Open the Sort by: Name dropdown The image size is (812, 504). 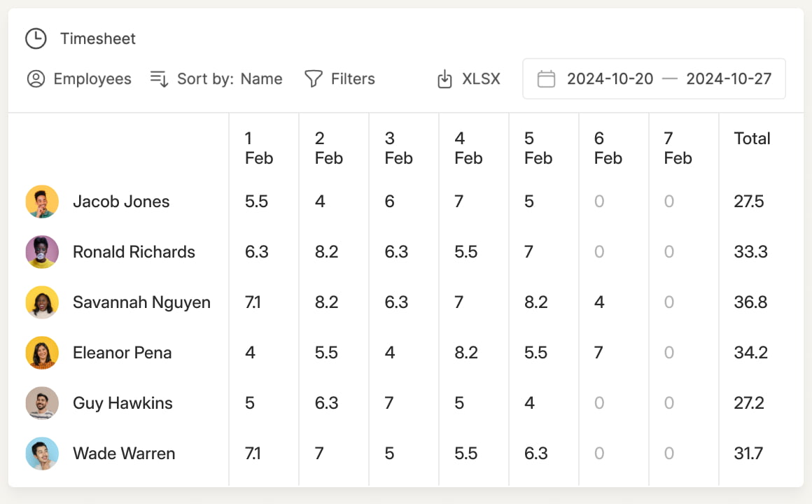(216, 78)
